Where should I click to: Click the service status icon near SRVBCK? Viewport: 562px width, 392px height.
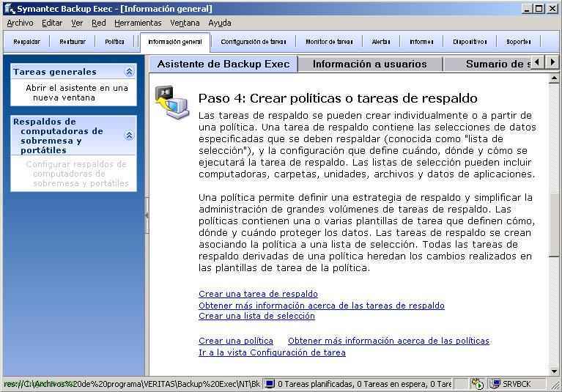[477, 384]
